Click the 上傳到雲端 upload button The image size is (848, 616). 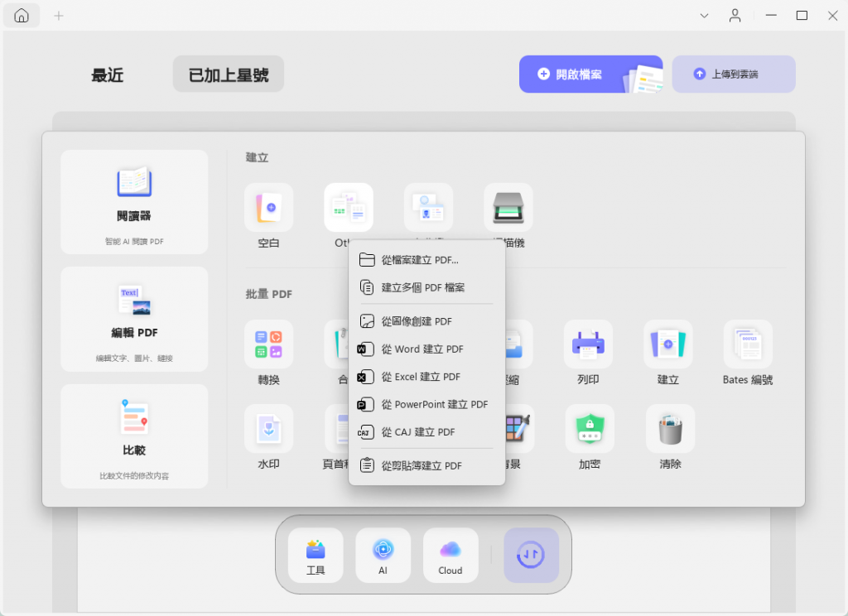tap(734, 74)
